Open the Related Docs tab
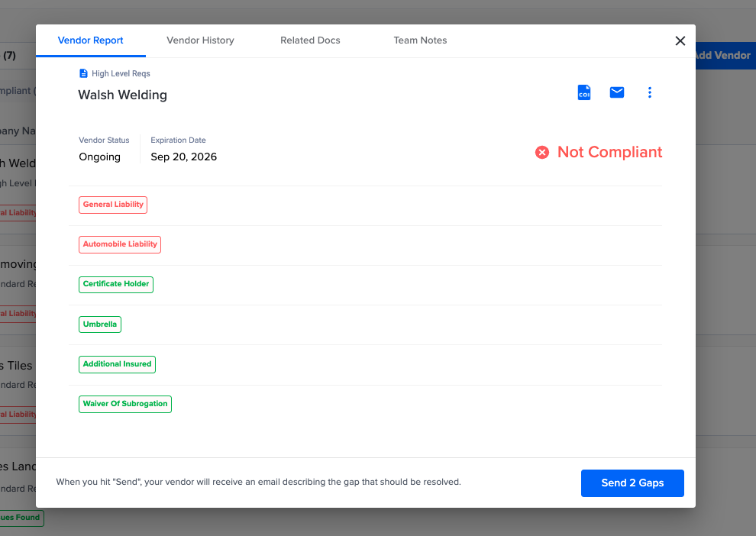Screen dimensions: 756x536 [310, 40]
